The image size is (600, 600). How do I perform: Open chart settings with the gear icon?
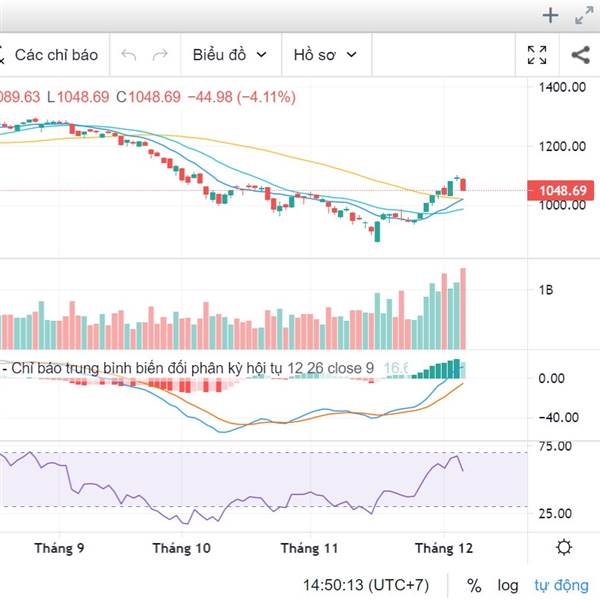coord(565,547)
